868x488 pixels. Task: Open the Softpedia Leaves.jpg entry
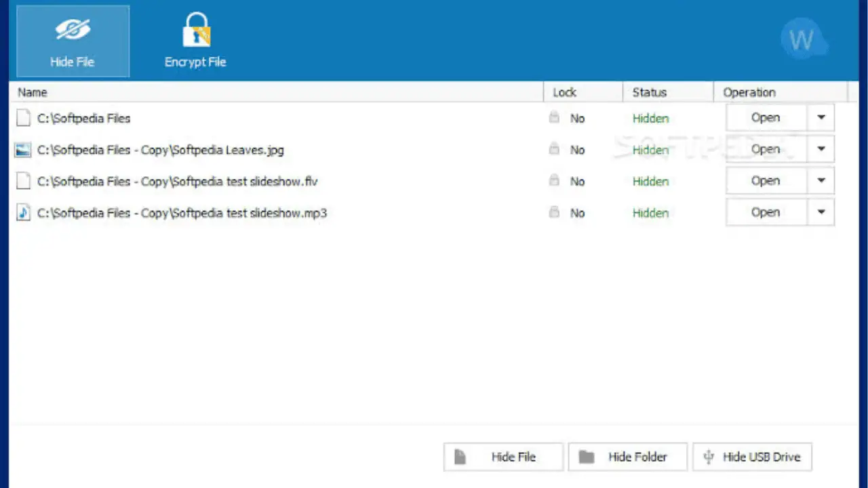click(x=766, y=149)
